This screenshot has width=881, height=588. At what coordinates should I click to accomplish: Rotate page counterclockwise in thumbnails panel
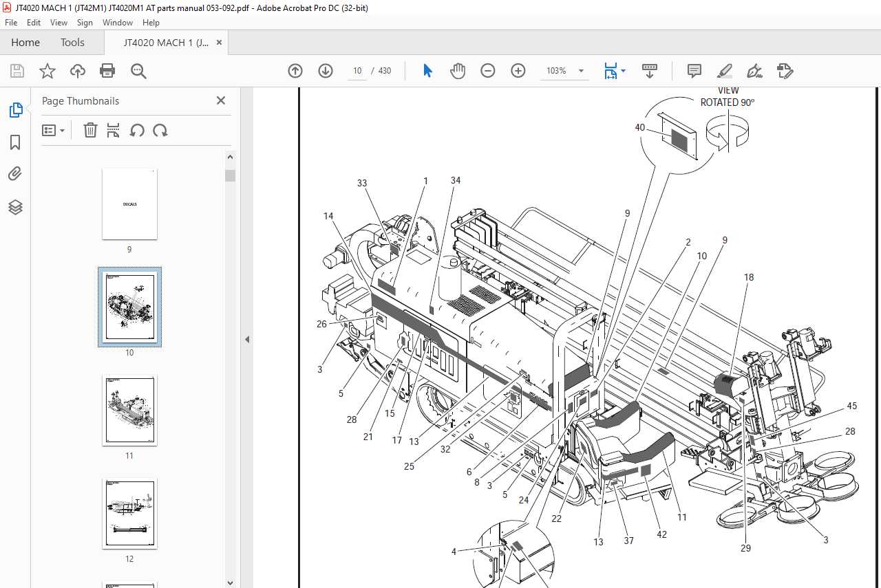point(137,130)
